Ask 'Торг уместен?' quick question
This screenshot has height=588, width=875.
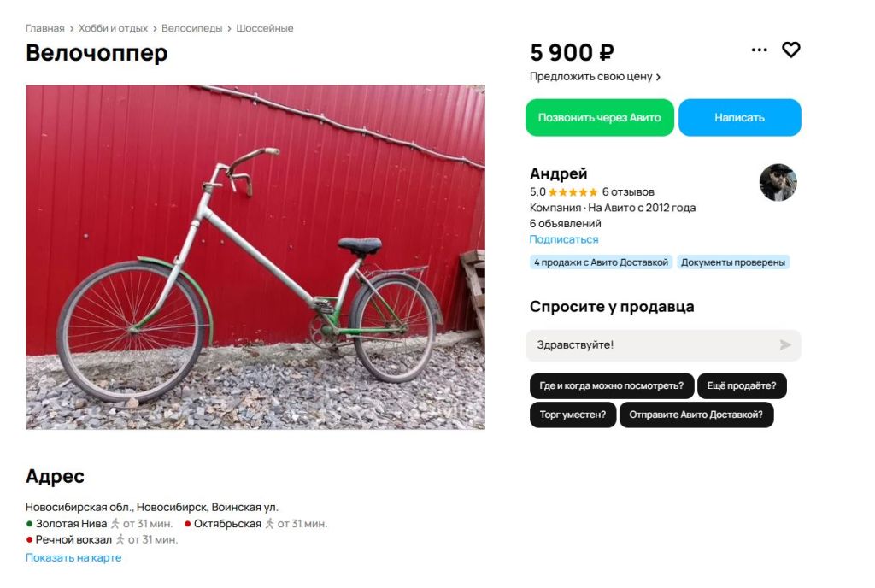pos(573,415)
